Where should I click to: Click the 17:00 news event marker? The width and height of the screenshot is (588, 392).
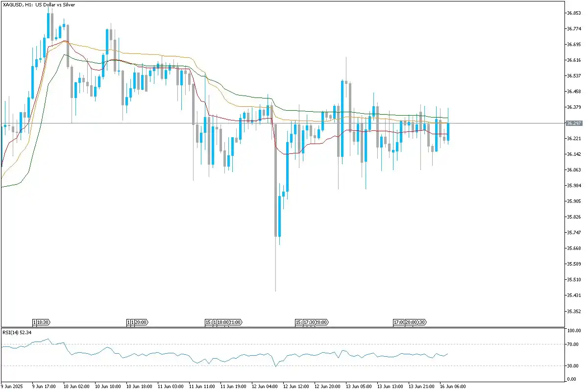click(399, 322)
